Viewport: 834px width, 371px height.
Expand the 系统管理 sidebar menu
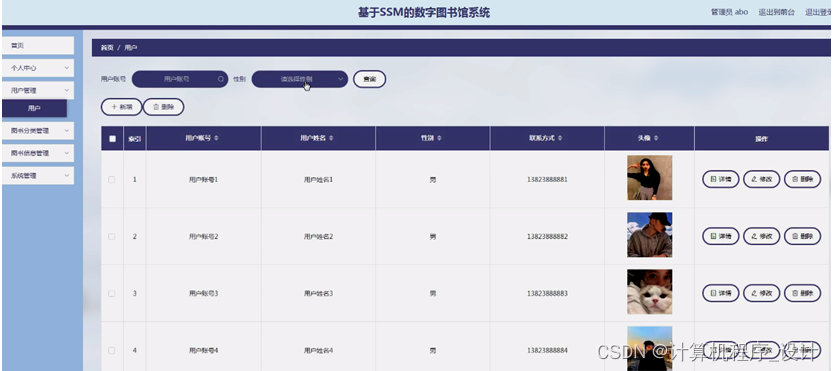(x=38, y=175)
